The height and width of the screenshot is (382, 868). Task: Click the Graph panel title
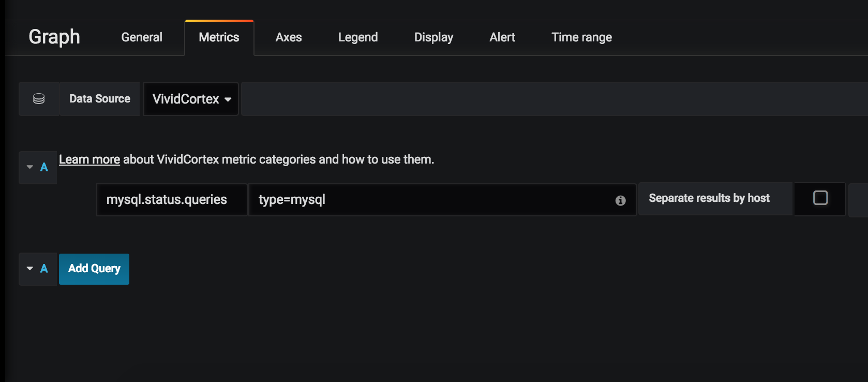[x=54, y=37]
